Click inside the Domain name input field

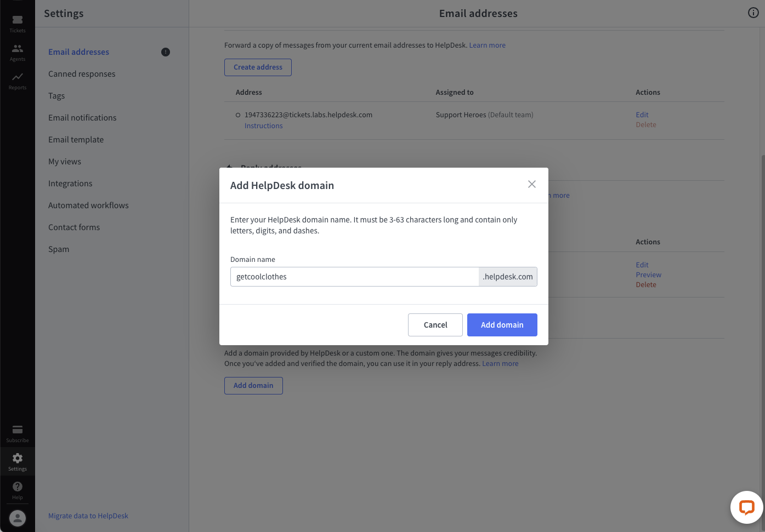coord(354,277)
